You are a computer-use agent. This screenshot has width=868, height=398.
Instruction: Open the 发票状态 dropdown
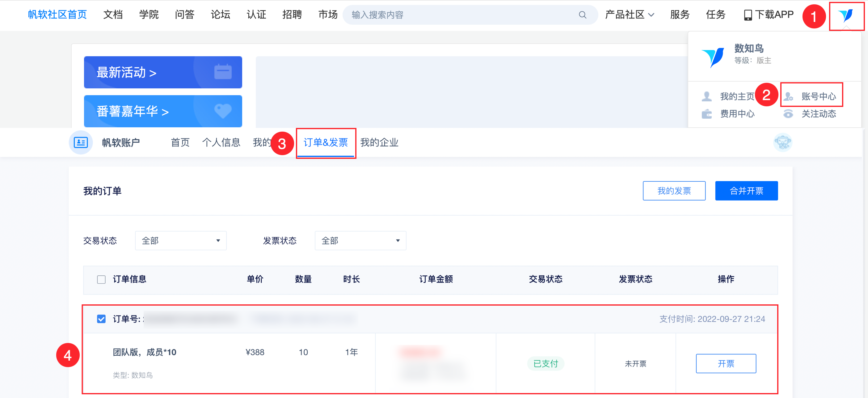(x=360, y=241)
